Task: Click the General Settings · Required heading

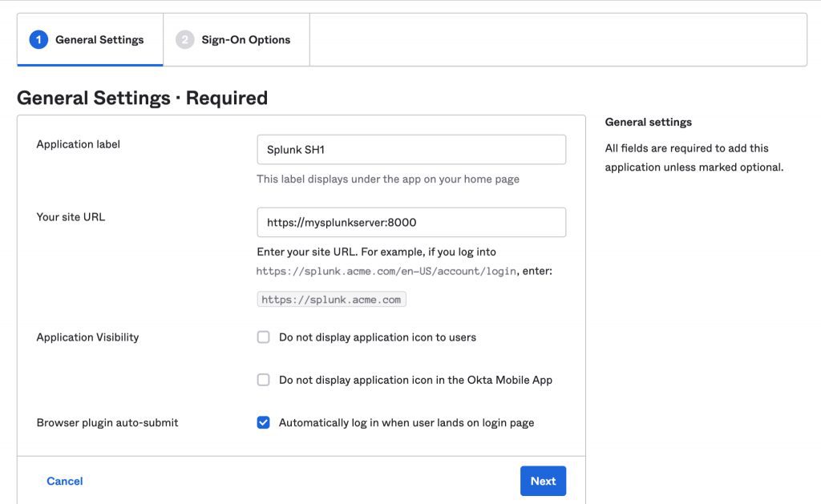Action: (x=142, y=98)
